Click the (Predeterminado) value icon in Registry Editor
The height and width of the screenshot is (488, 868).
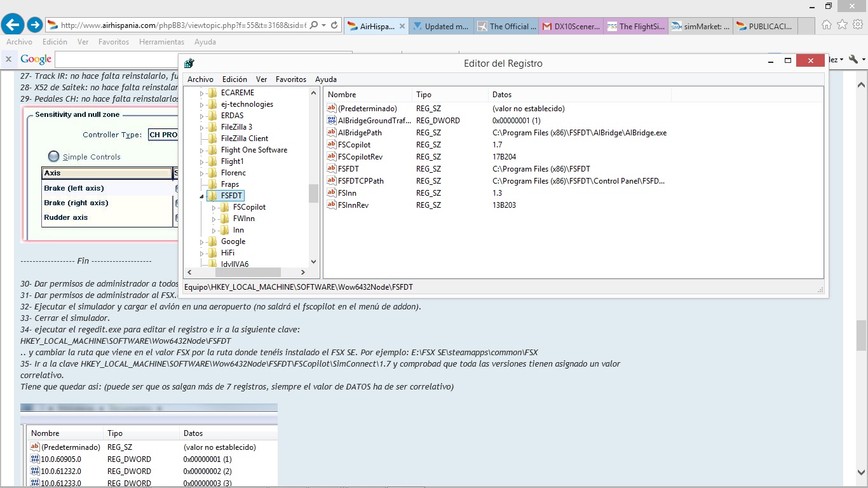pyautogui.click(x=331, y=109)
